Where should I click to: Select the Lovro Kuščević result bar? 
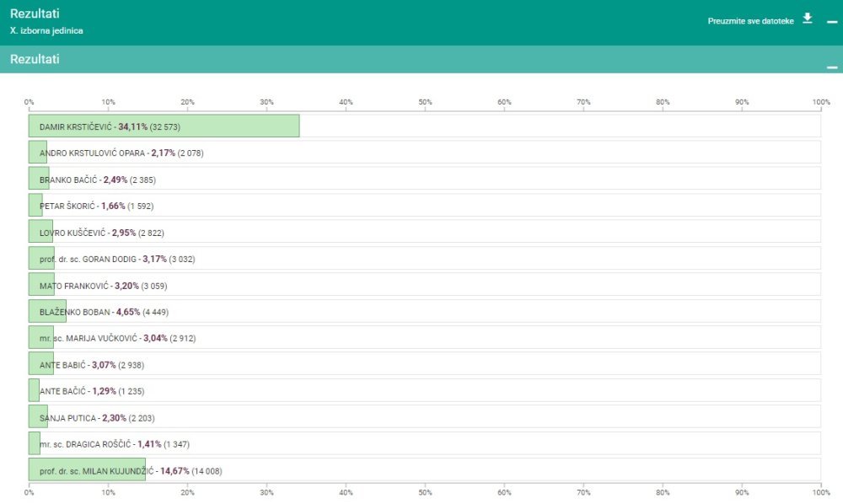[40, 232]
